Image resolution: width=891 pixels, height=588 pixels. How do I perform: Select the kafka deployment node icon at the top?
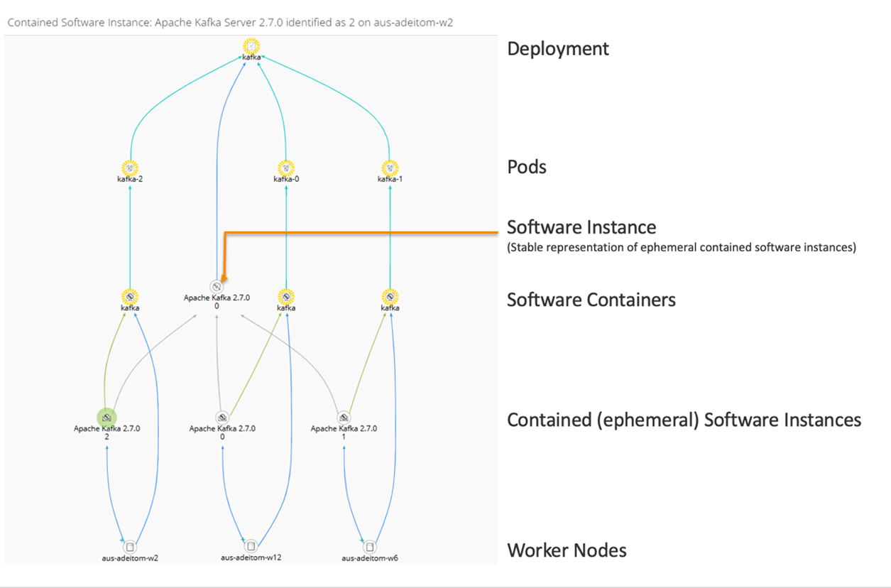click(x=251, y=46)
